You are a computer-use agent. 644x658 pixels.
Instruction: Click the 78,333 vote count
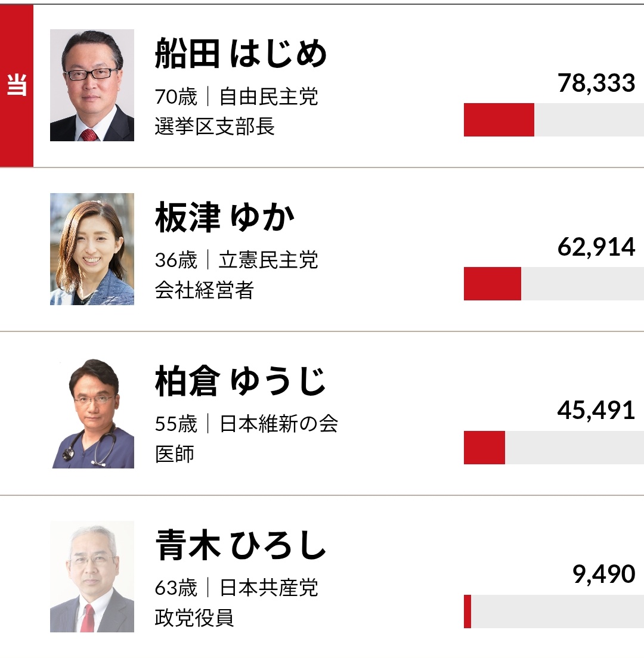[x=596, y=83]
